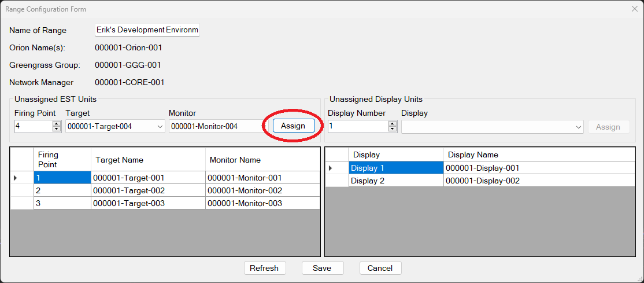The image size is (644, 283).
Task: Click the Target Name column header
Action: tap(147, 160)
